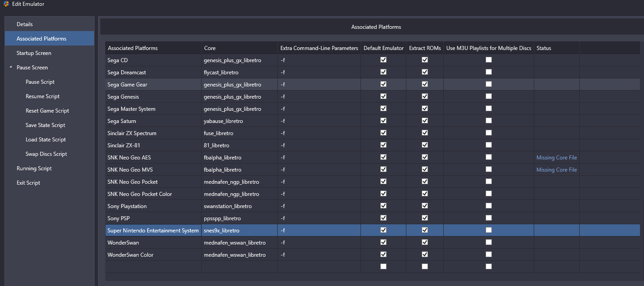Uncheck Default Emulator for Sega CD
The image size is (644, 286).
(x=383, y=60)
